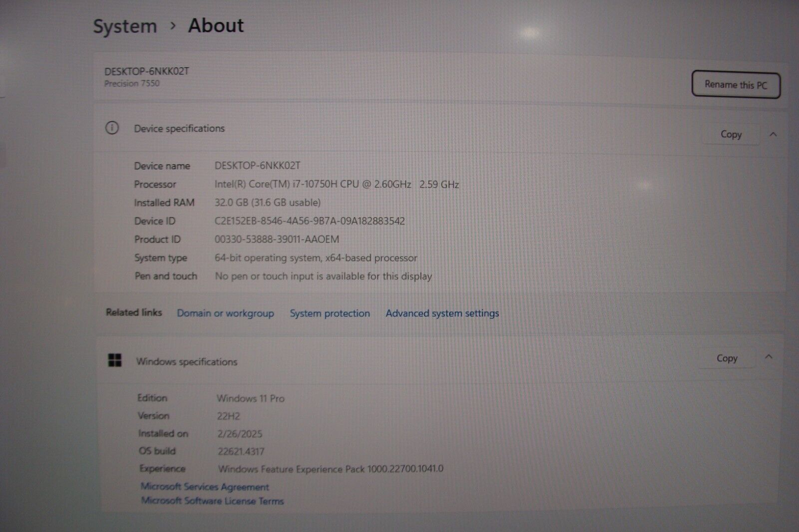Click the About breadcrumb heading

point(216,25)
